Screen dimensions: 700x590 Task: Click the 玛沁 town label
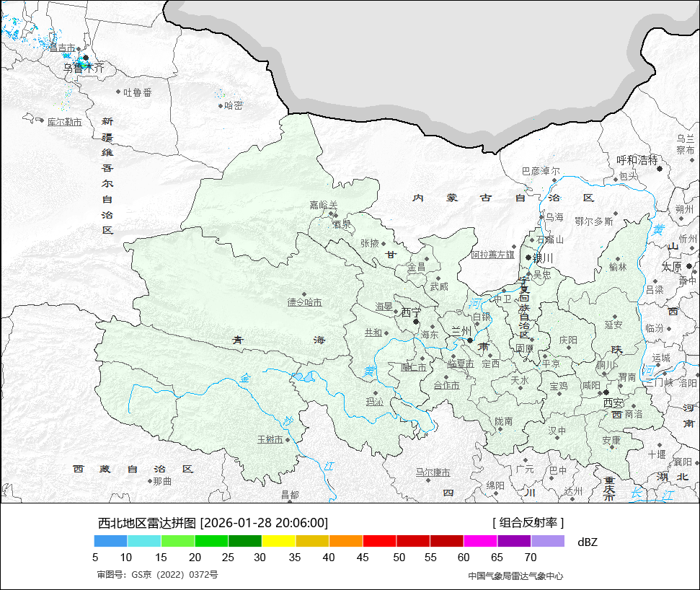click(x=375, y=402)
